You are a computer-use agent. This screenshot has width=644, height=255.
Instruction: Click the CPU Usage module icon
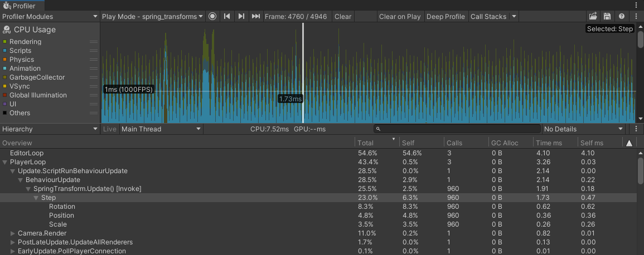coord(7,30)
